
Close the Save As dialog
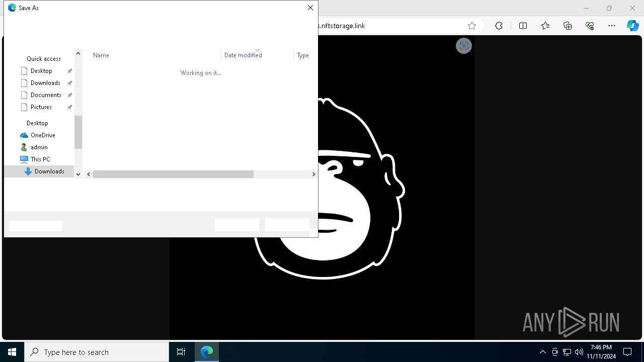pyautogui.click(x=310, y=8)
